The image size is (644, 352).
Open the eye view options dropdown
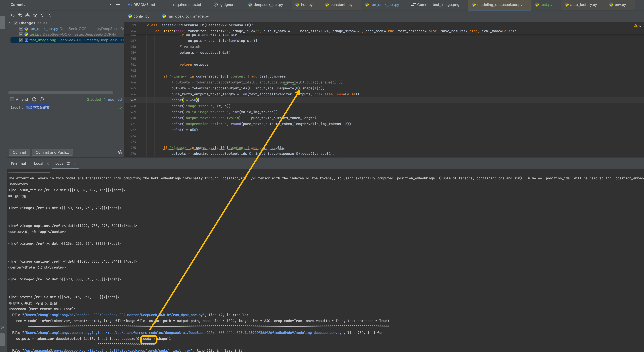click(35, 15)
